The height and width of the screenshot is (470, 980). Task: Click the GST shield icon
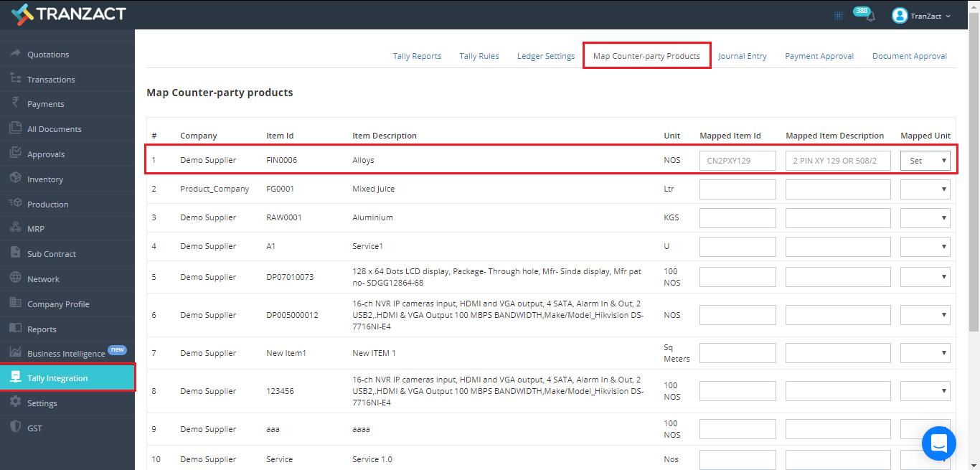15,428
